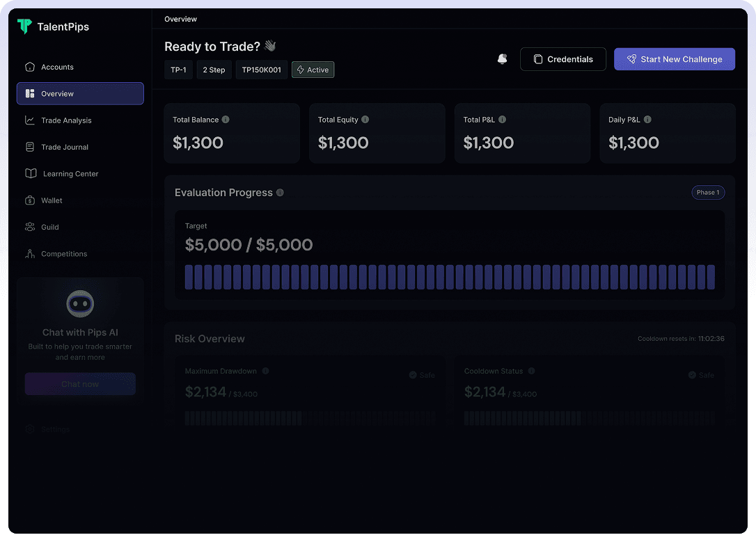Open Competitions from the sidebar
Image resolution: width=756 pixels, height=542 pixels.
80,253
